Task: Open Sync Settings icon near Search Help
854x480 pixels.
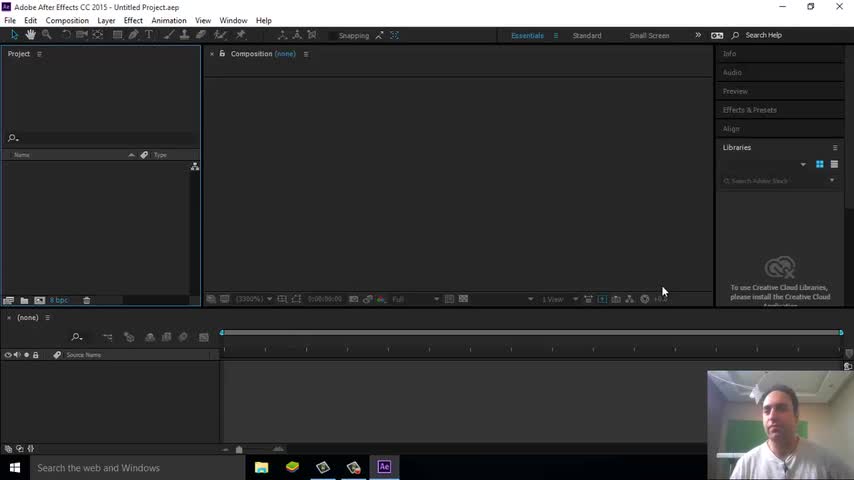Action: coord(717,35)
